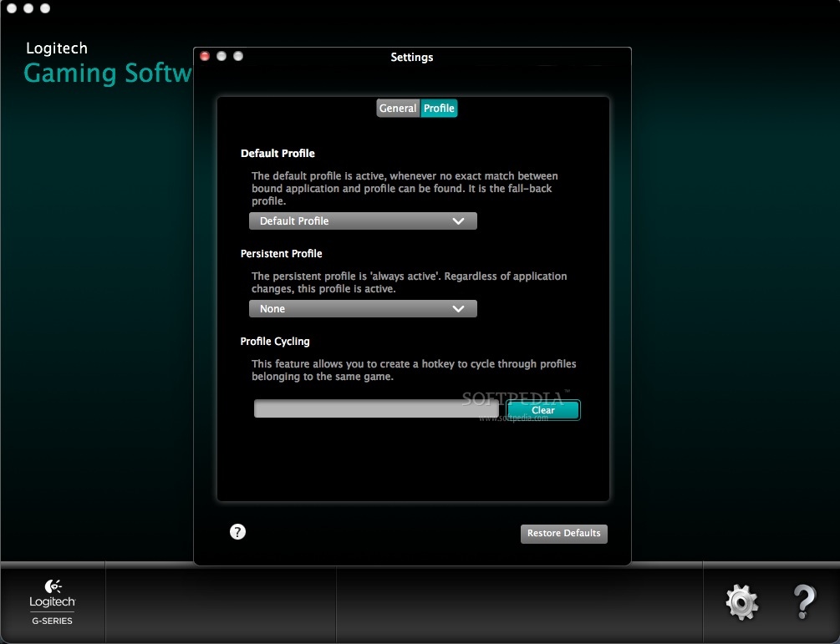Open the help icon in the Settings dialog
840x644 pixels.
tap(238, 531)
